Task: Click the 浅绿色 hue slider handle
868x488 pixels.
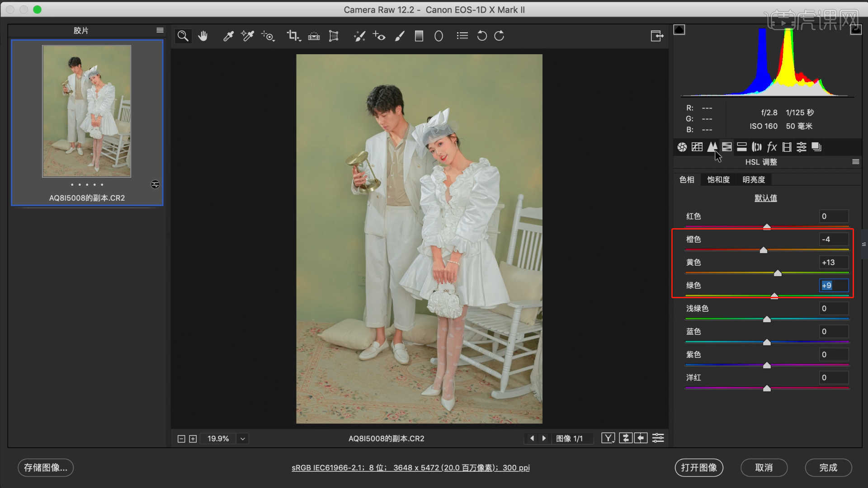Action: point(767,319)
